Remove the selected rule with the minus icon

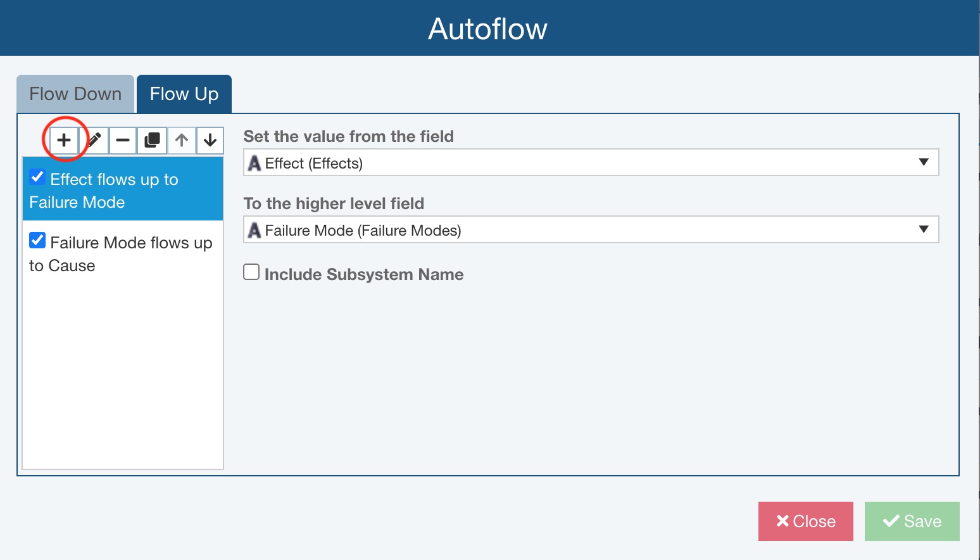(x=123, y=140)
